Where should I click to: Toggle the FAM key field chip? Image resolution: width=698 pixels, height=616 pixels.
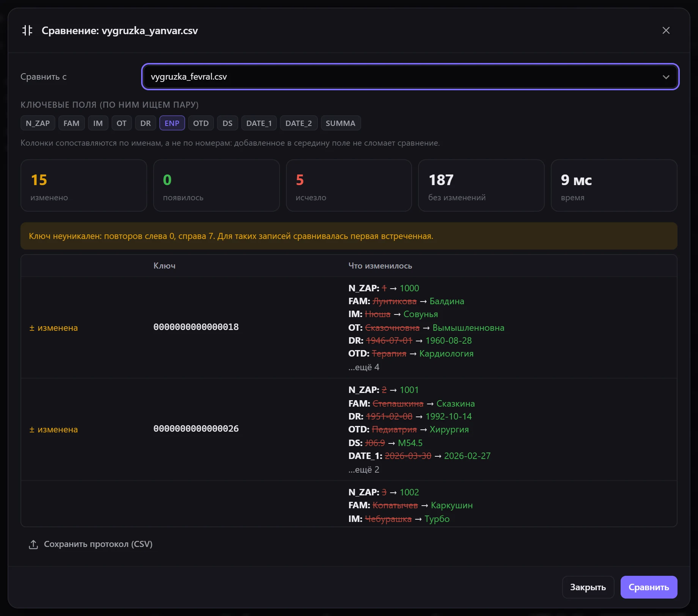tap(71, 123)
